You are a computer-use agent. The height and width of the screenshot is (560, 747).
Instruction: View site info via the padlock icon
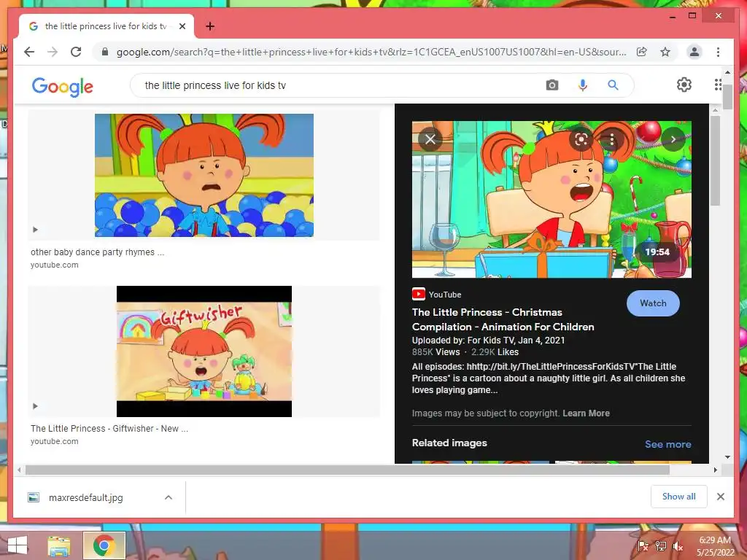[105, 52]
